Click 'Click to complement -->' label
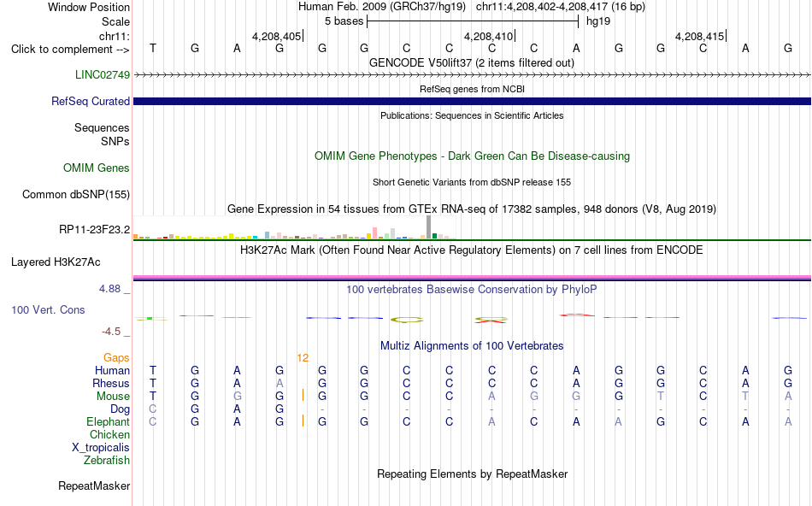Viewport: 812px width, 506px height. 70,50
